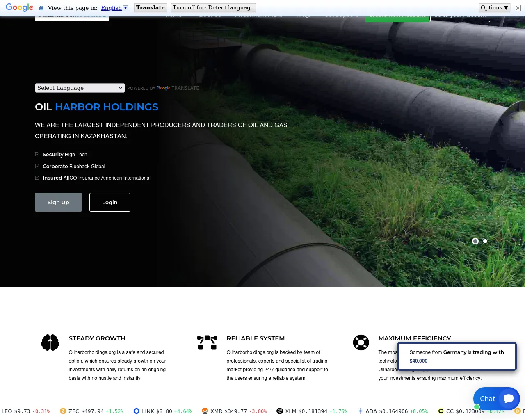Click the RELIABLE SYSTEM heading
Viewport: 525px width, 420px height.
point(256,338)
